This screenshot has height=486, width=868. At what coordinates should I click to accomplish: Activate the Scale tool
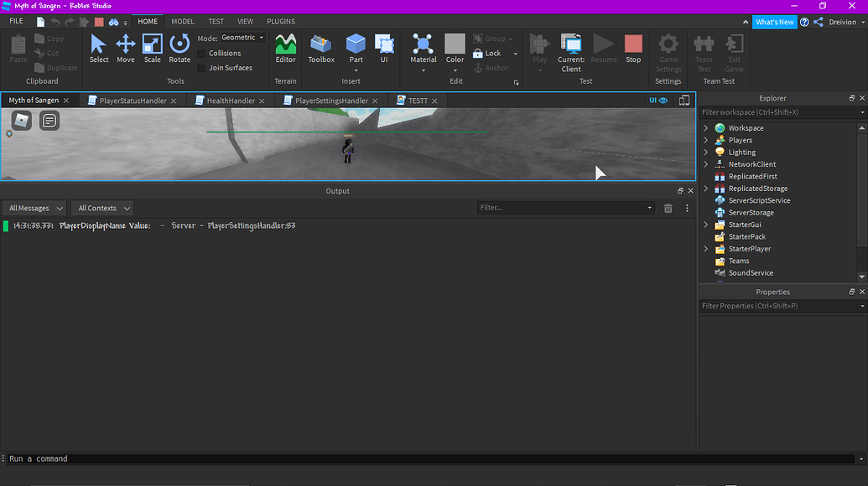tap(152, 49)
